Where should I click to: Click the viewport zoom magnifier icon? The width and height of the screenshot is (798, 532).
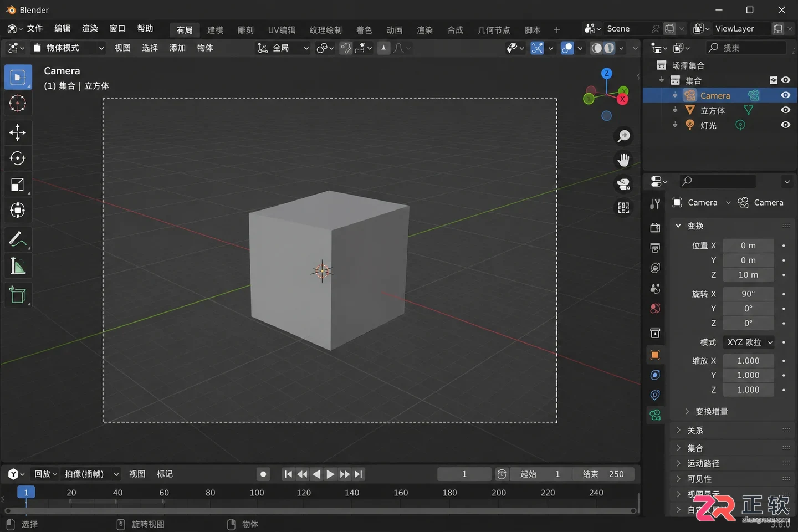pos(623,136)
